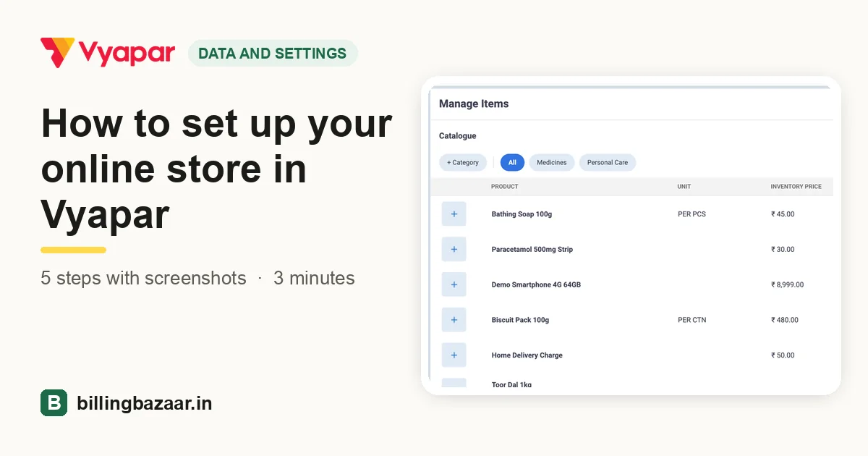
Task: Click the ₹ 50.00 price cell
Action: point(783,355)
